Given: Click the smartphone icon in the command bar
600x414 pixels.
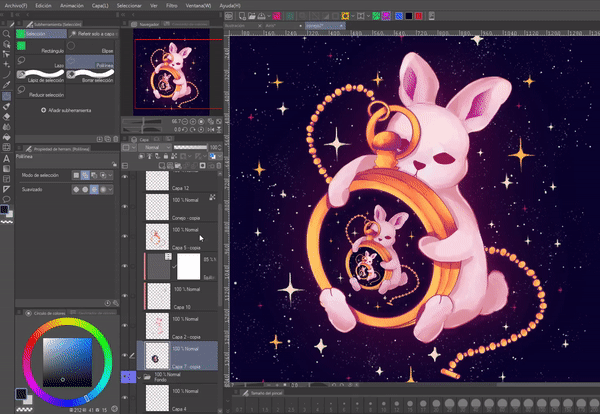Looking at the screenshot, I should [x=431, y=16].
